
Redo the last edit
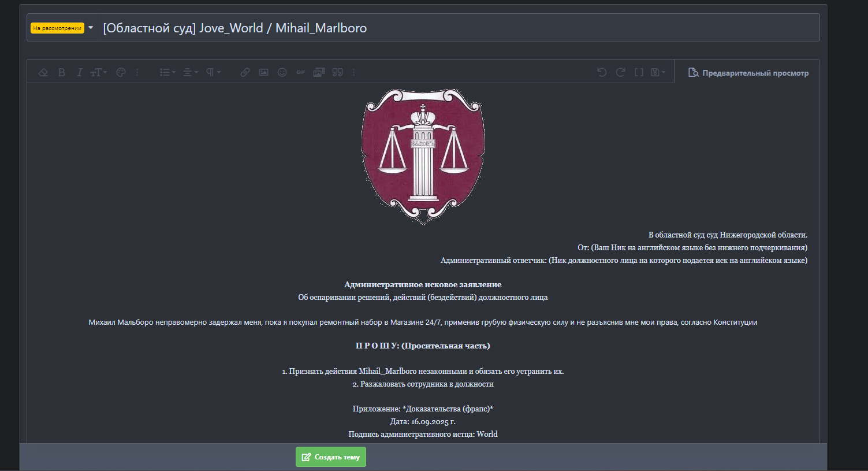point(621,72)
